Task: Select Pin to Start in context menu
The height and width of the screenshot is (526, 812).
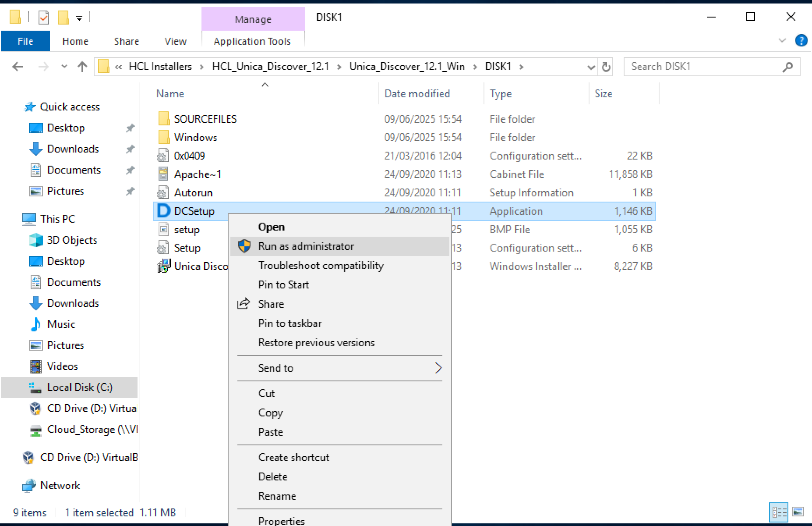Action: tap(340, 285)
